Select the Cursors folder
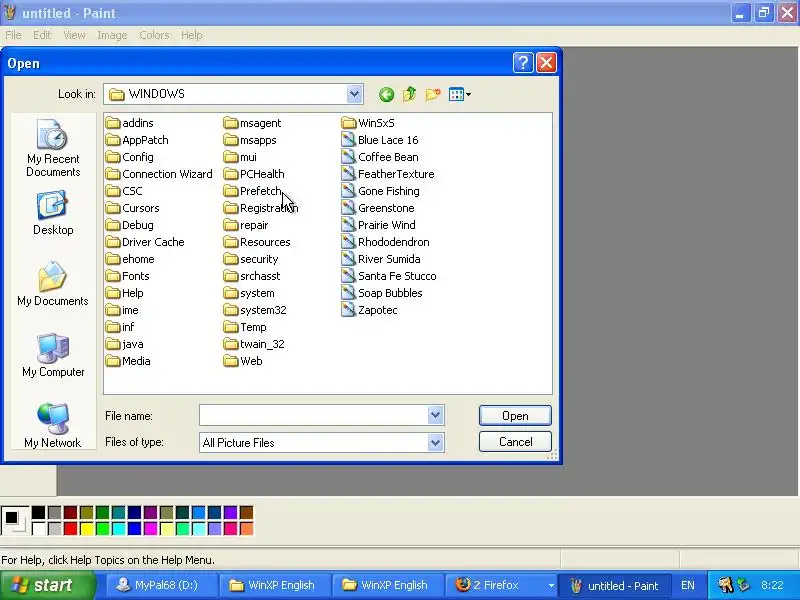 pyautogui.click(x=133, y=208)
